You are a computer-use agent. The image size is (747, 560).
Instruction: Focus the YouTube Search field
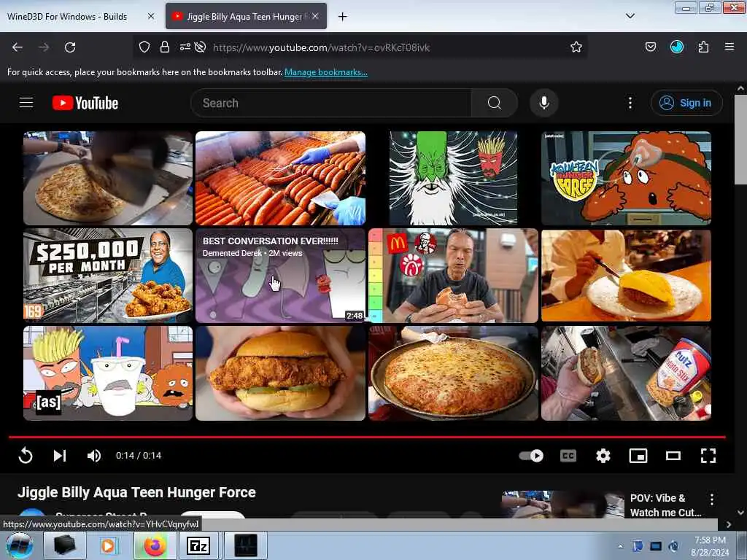(331, 103)
